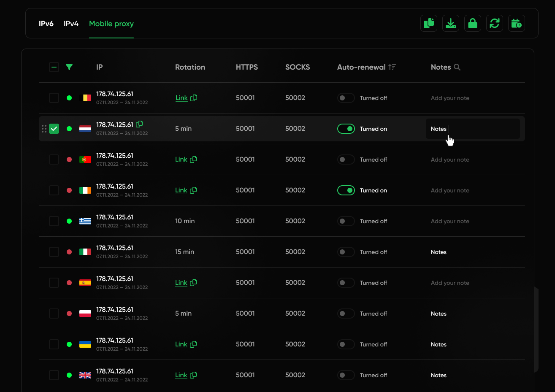Click the 10 min rotation value
The image size is (555, 392).
(x=185, y=221)
